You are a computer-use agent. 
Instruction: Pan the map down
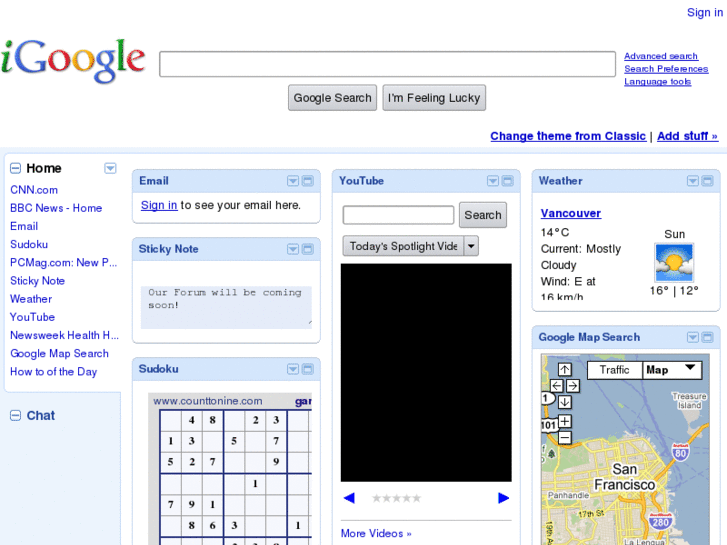point(565,402)
